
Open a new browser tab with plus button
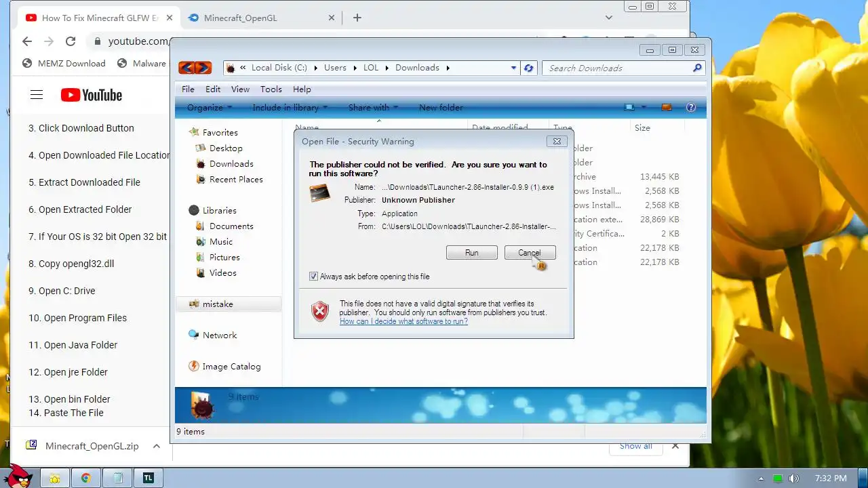(x=357, y=18)
